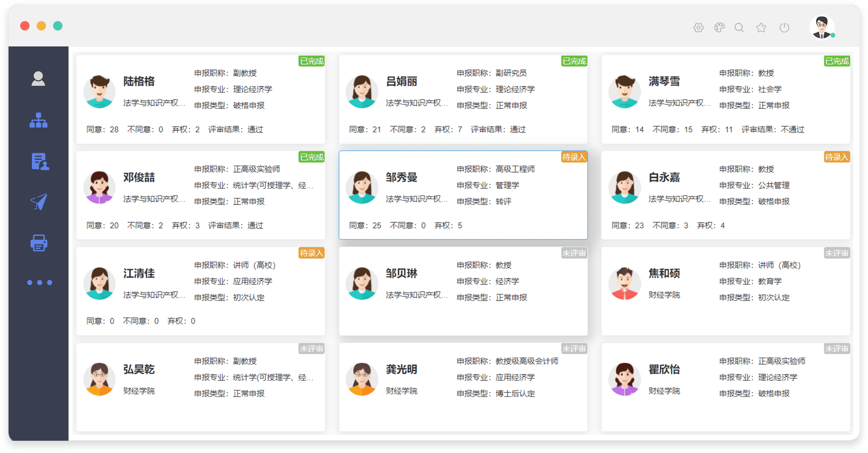Click the 已完成 badge on 吕娟丽's card
This screenshot has height=453, width=868.
coord(574,61)
